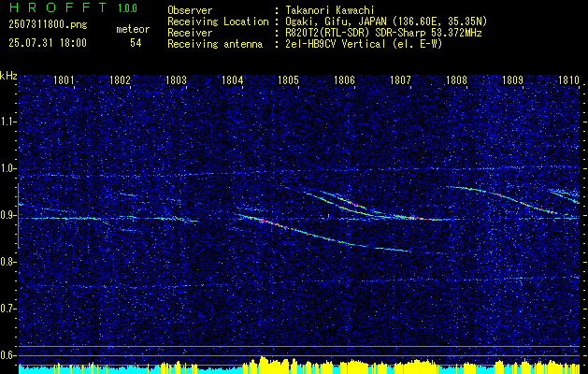The image size is (588, 374).
Task: Click the 1807 time marker
Action: point(400,80)
